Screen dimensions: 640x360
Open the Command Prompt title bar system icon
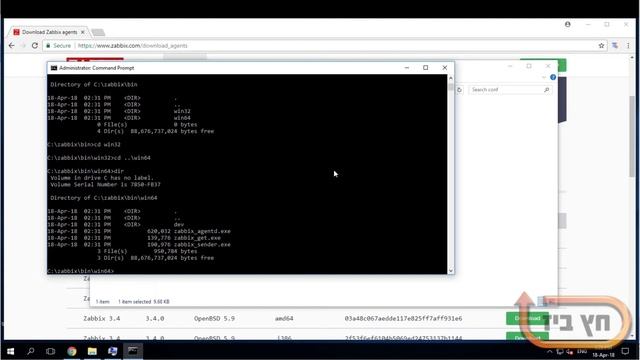[53, 68]
